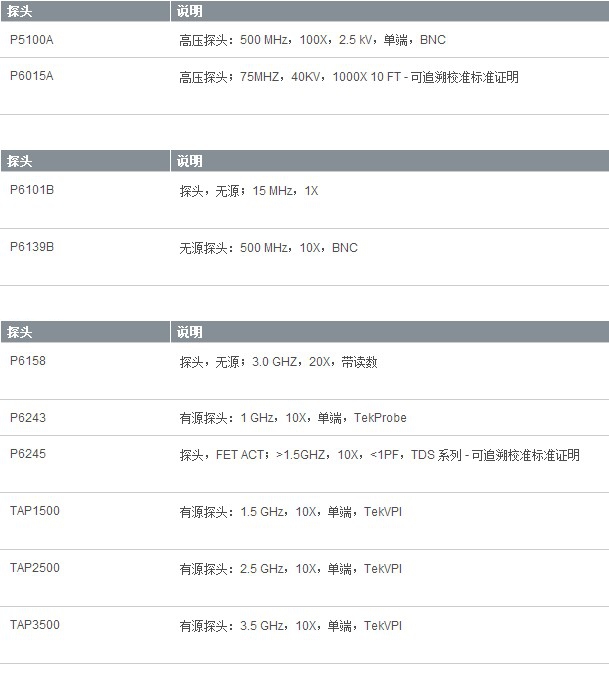Open the P6139B probe entry
Image resolution: width=609 pixels, height=683 pixels.
pyautogui.click(x=32, y=247)
